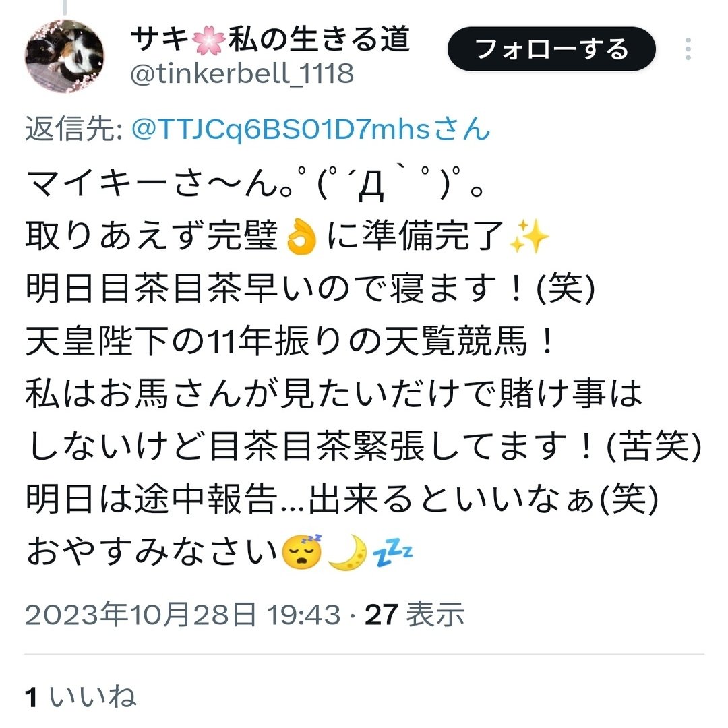Click the crescent moon emoji
The height and width of the screenshot is (728, 728).
pos(347,551)
